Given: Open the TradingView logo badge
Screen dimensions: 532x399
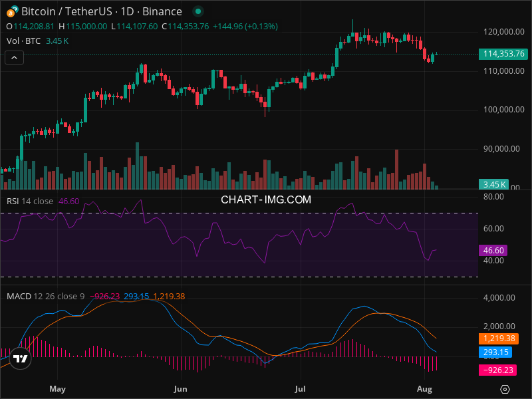Looking at the screenshot, I should [x=20, y=358].
